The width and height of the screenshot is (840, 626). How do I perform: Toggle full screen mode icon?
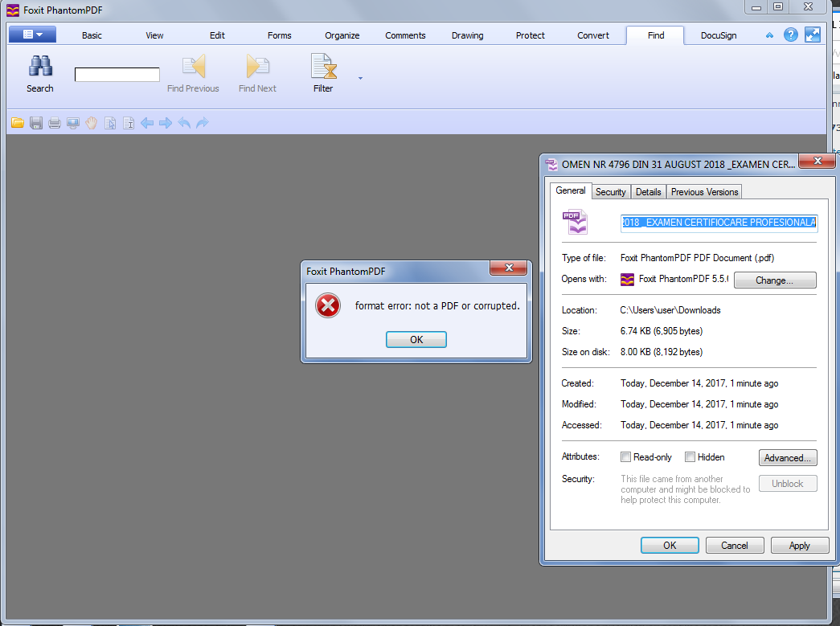[813, 35]
